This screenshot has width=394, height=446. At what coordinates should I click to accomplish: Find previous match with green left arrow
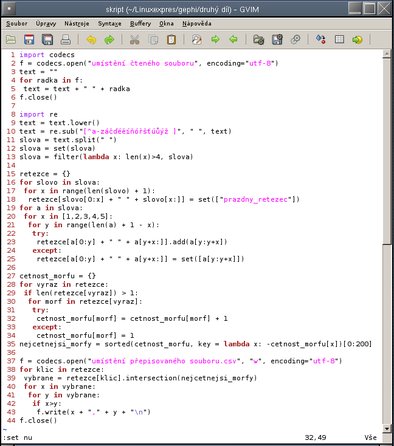tap(233, 40)
